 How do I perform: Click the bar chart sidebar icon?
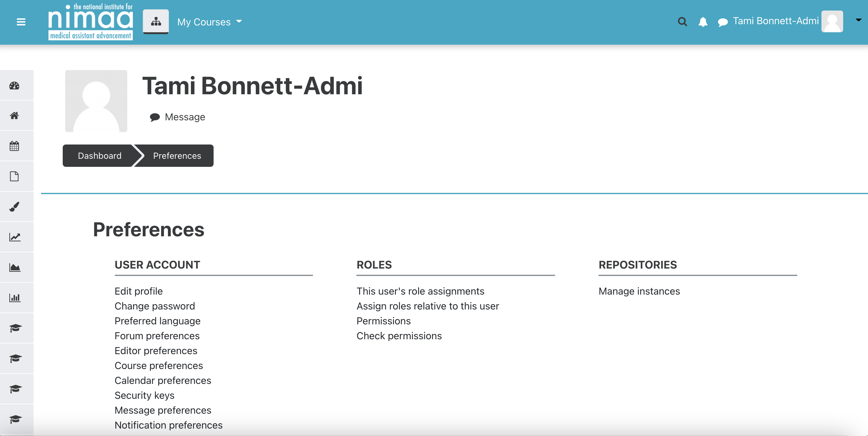15,298
